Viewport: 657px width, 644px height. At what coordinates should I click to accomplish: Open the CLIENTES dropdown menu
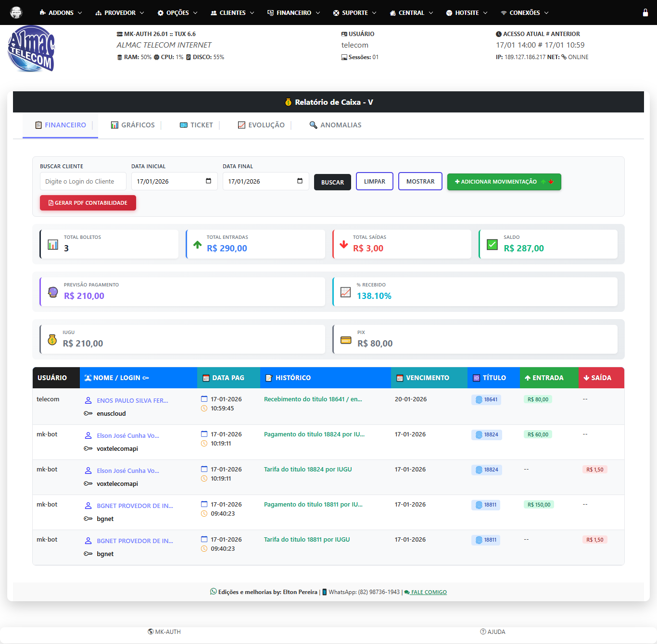click(232, 13)
